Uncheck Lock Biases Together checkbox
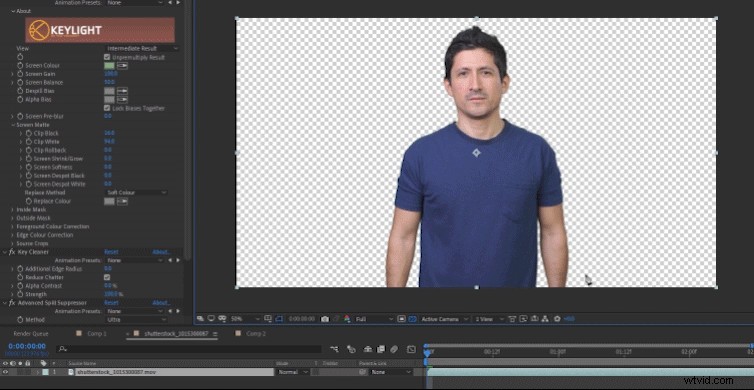 (107, 108)
